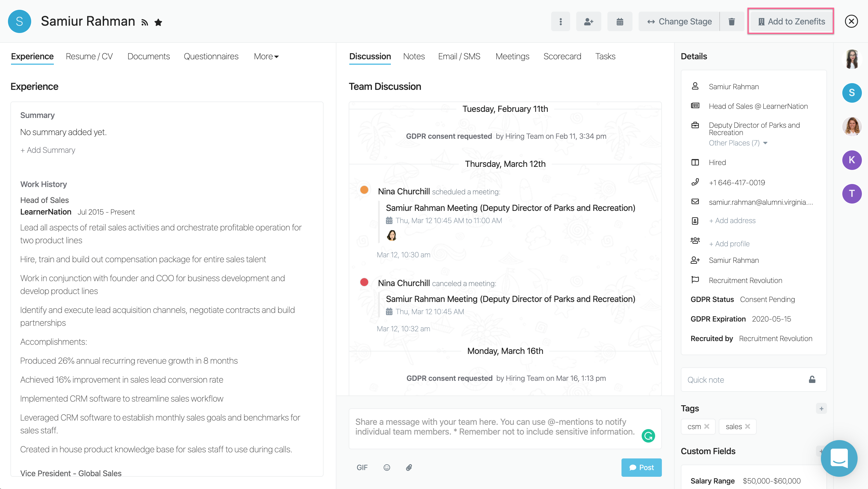
Task: Click the purple K user avatar
Action: coord(852,160)
